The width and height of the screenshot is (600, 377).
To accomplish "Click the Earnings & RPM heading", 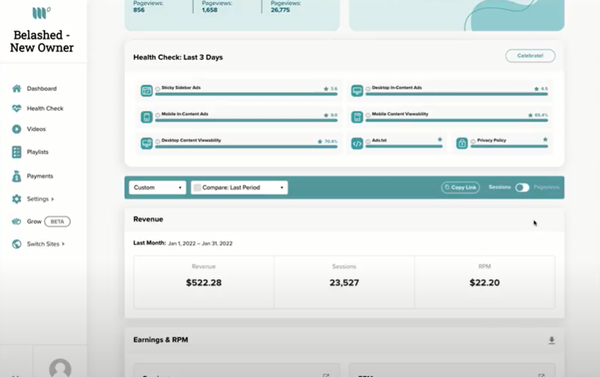I will click(161, 340).
